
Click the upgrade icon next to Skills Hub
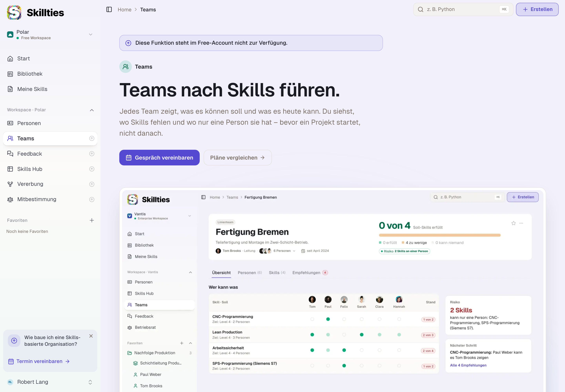(x=92, y=169)
